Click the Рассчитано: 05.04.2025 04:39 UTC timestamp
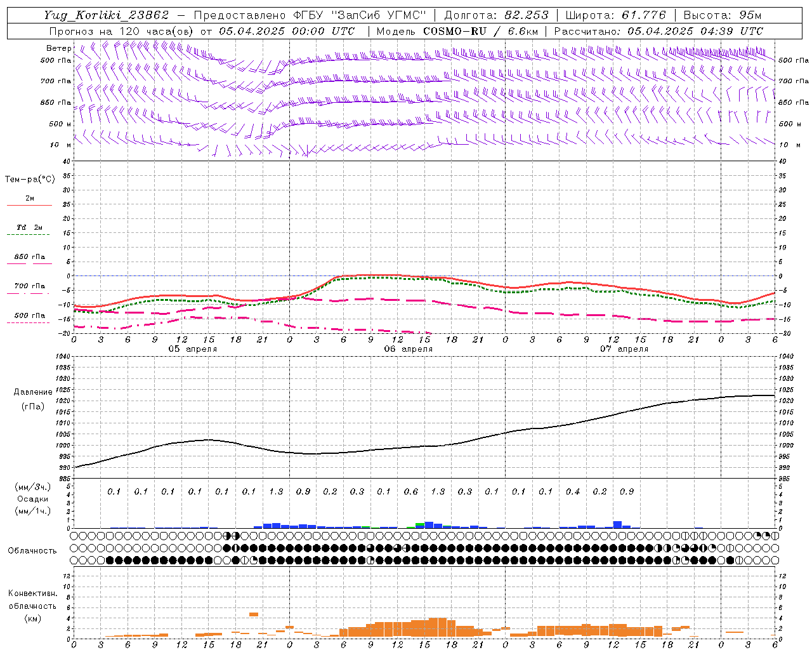This screenshot has width=812, height=650. coord(658,31)
